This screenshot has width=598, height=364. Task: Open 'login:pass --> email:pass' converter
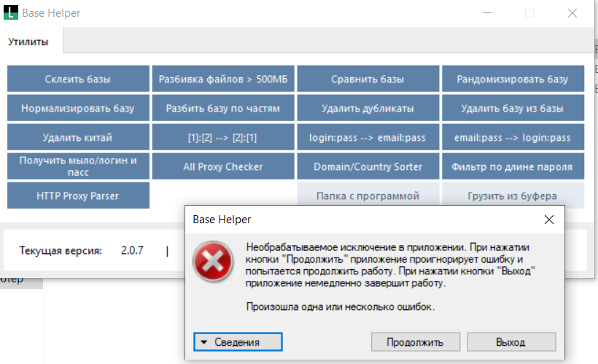(x=368, y=138)
